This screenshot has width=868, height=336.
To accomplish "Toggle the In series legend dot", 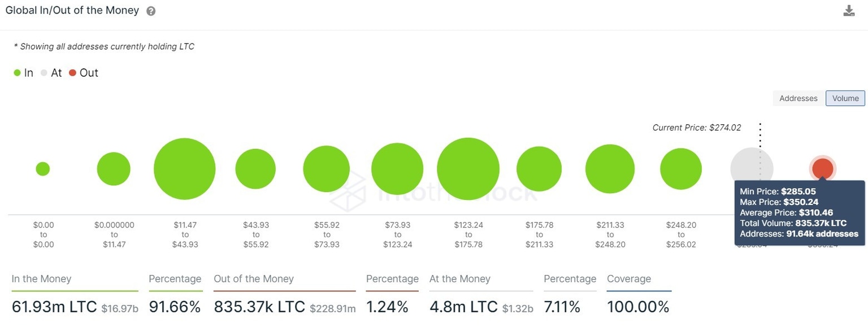I will (17, 72).
